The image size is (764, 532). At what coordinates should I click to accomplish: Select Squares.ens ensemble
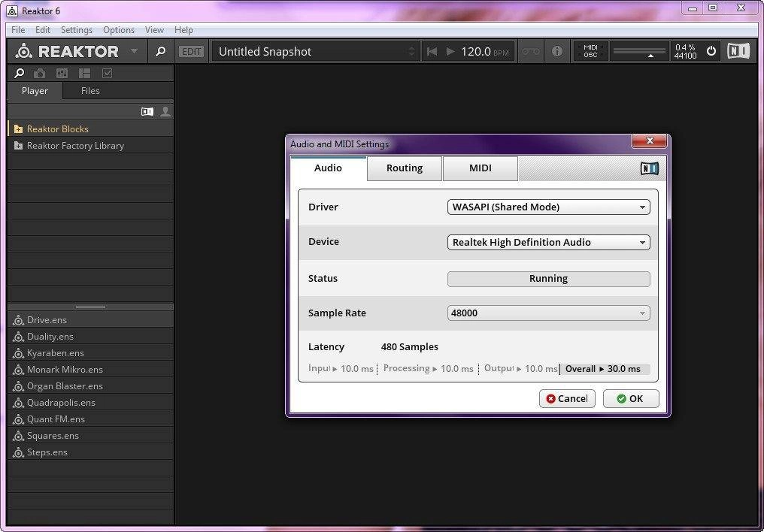point(91,436)
